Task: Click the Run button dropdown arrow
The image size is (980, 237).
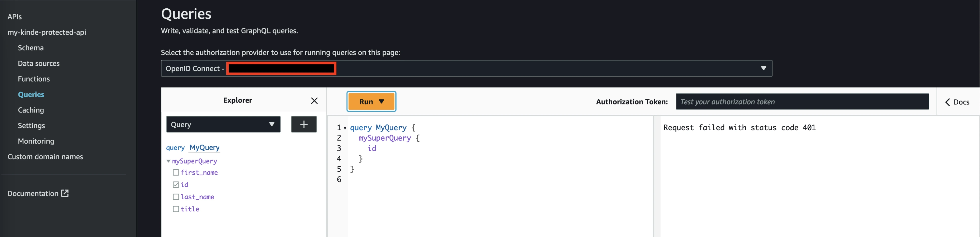Action: tap(382, 102)
